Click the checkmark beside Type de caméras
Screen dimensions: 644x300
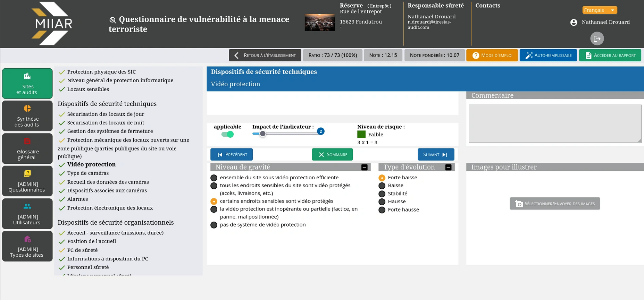(x=62, y=173)
